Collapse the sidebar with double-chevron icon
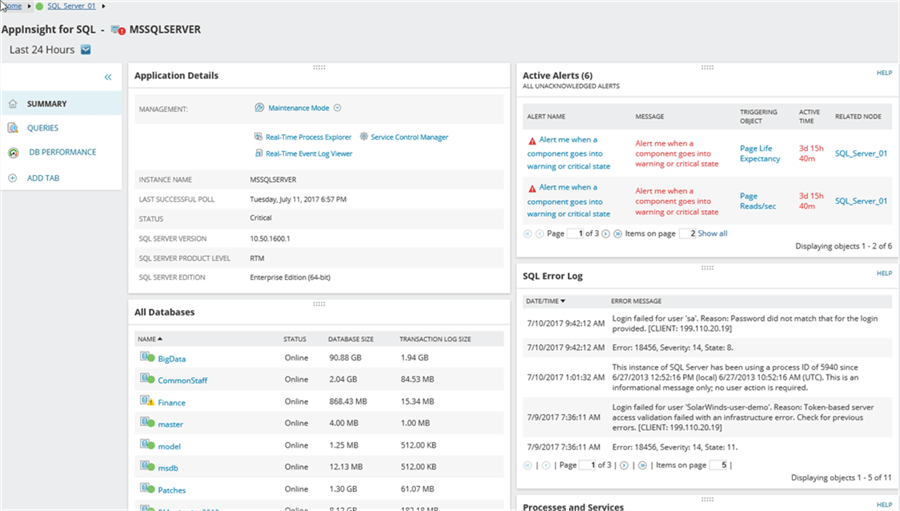This screenshot has height=511, width=900. [108, 77]
